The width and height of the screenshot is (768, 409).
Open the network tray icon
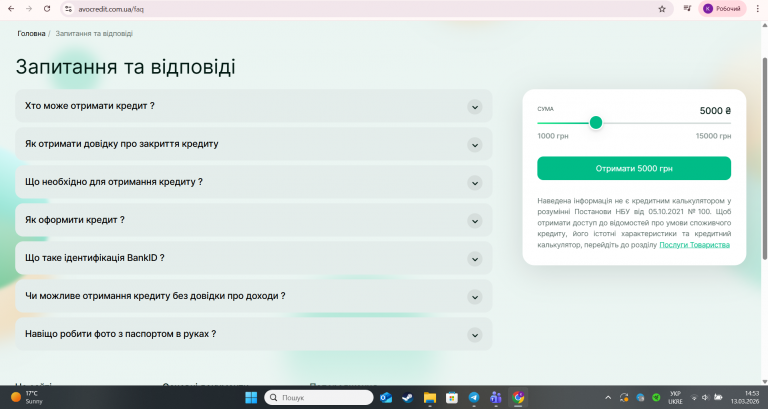pyautogui.click(x=694, y=397)
